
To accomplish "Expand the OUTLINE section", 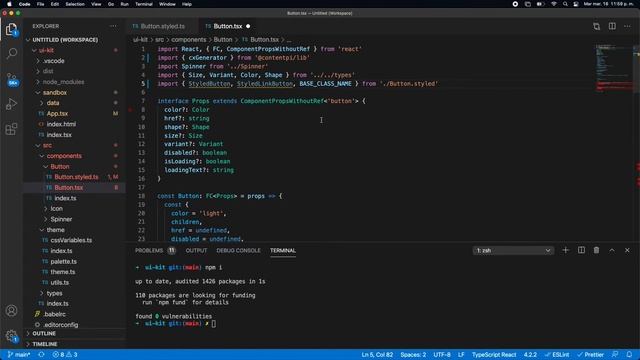I will pos(44,333).
